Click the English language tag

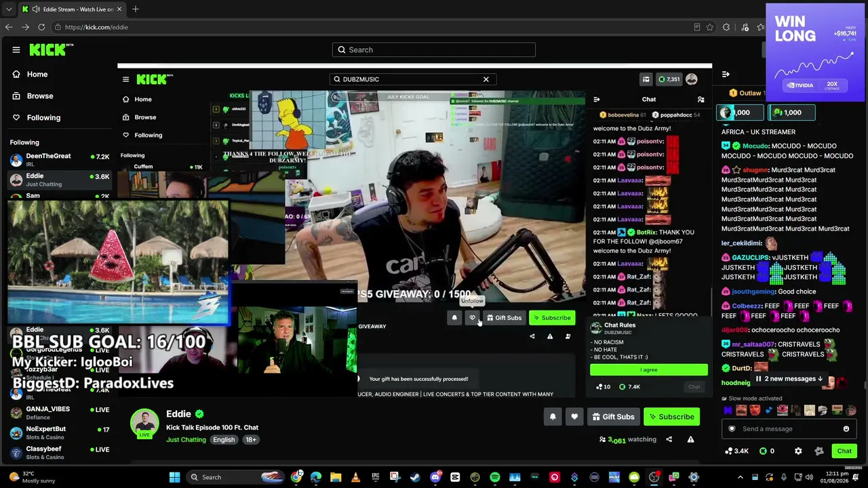[224, 440]
